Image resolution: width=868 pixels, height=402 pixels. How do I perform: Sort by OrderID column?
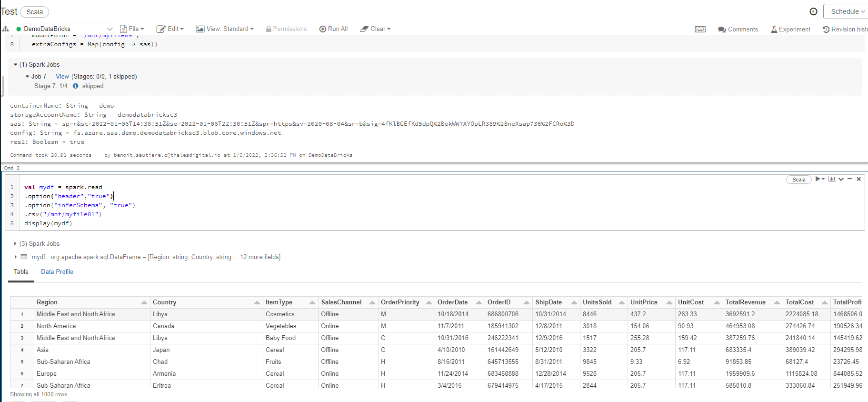527,302
